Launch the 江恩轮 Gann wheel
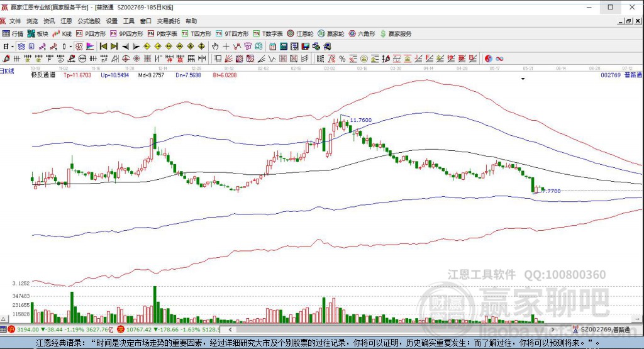644x349 pixels. coord(300,34)
